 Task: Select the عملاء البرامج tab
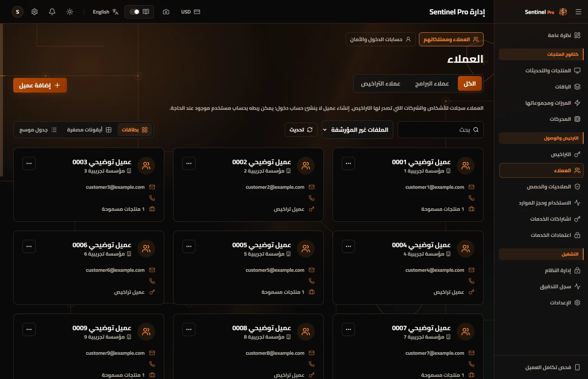click(x=432, y=84)
